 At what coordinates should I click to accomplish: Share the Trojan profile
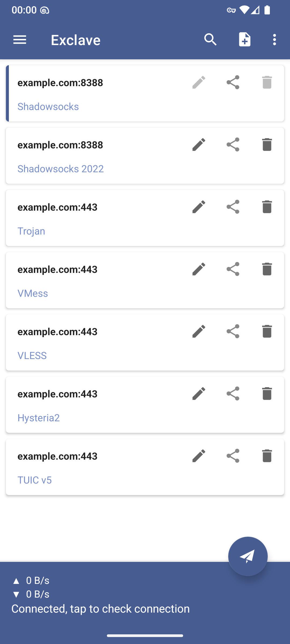pyautogui.click(x=233, y=207)
